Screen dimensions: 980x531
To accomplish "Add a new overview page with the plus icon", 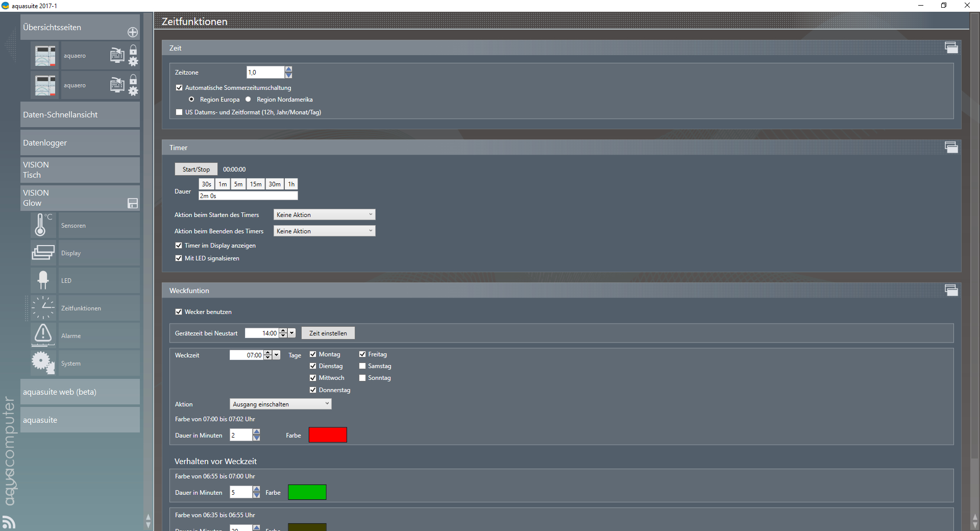I will pyautogui.click(x=133, y=32).
